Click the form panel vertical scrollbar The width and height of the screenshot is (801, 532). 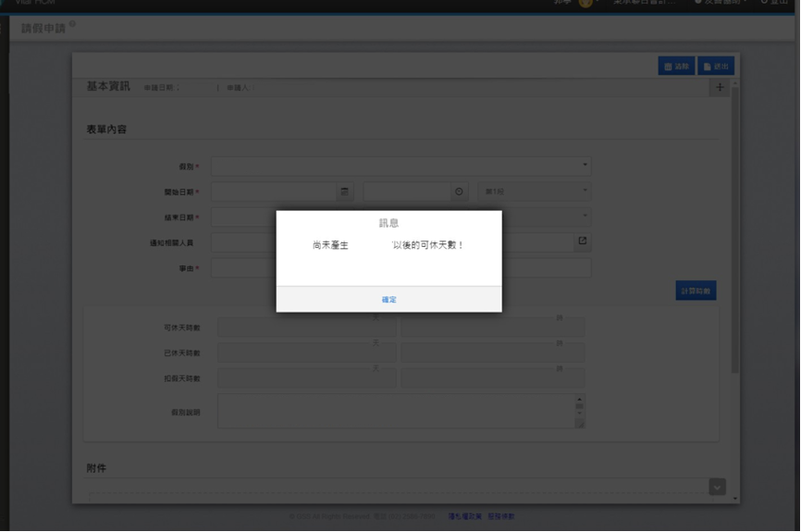735,230
